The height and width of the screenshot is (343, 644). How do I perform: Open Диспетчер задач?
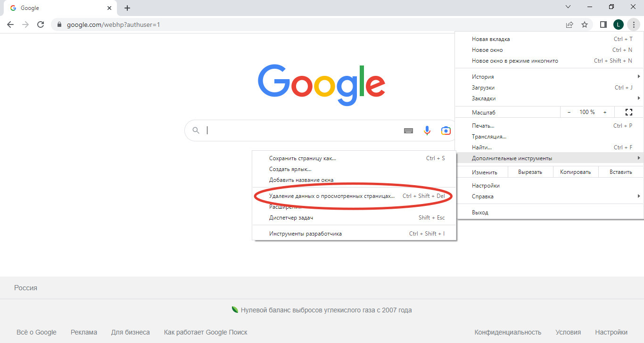click(354, 218)
